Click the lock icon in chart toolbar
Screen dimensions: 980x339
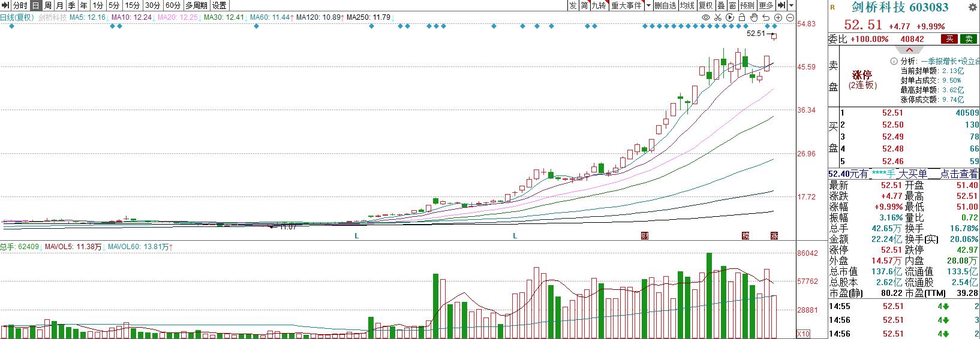pyautogui.click(x=742, y=18)
